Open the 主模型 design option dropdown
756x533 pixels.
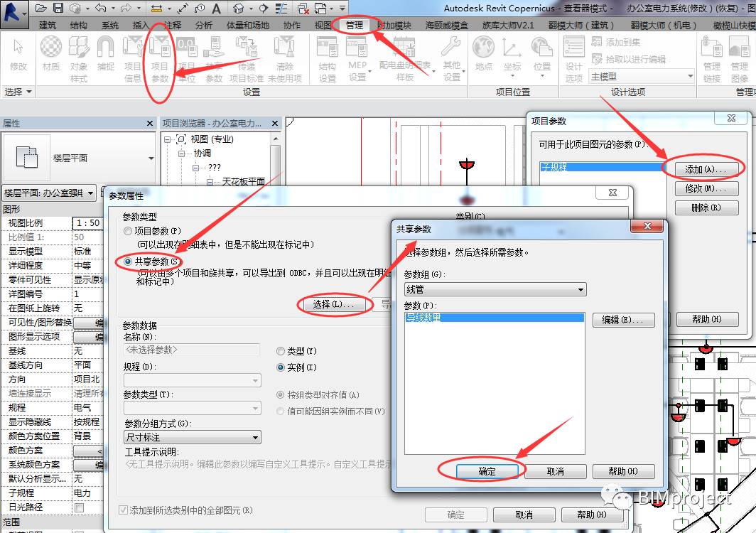pyautogui.click(x=642, y=76)
